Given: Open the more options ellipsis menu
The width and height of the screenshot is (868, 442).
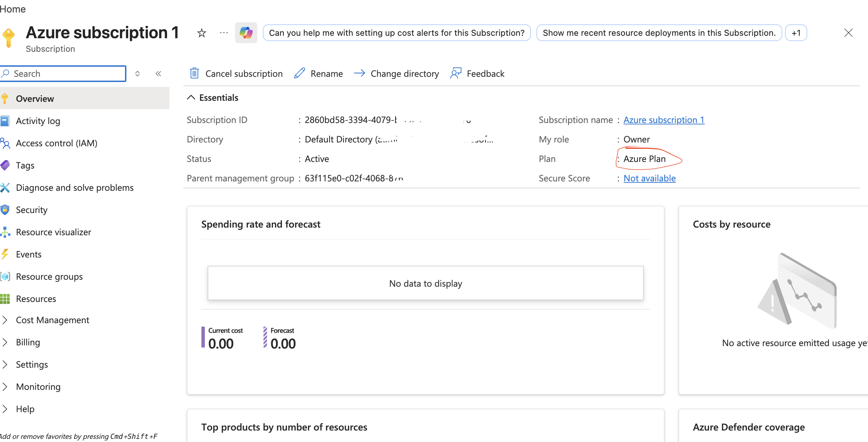Looking at the screenshot, I should pyautogui.click(x=224, y=33).
